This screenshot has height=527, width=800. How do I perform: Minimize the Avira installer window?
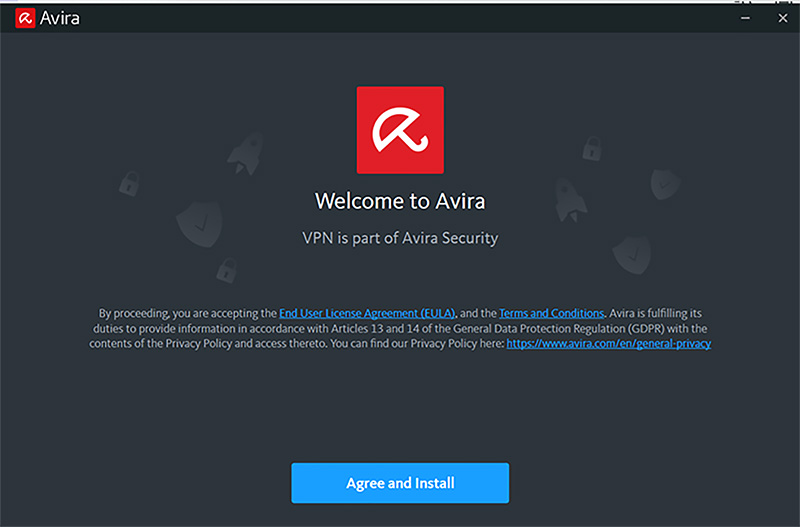[745, 18]
